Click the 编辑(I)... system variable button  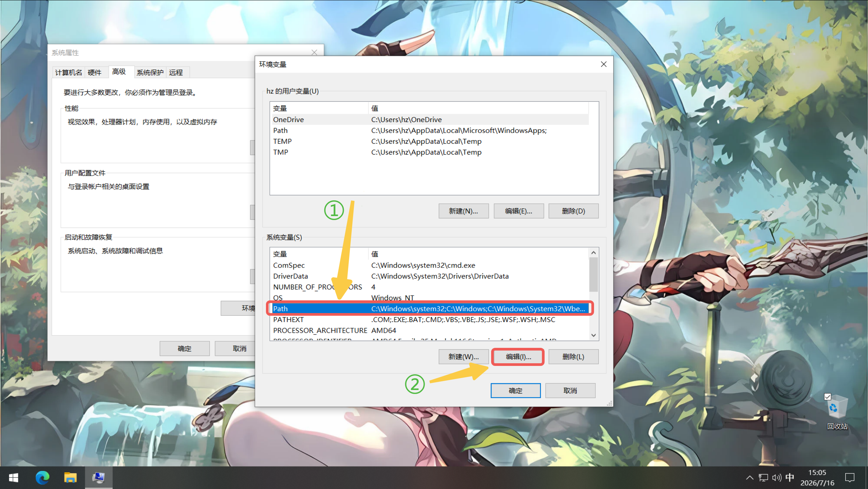(x=518, y=357)
